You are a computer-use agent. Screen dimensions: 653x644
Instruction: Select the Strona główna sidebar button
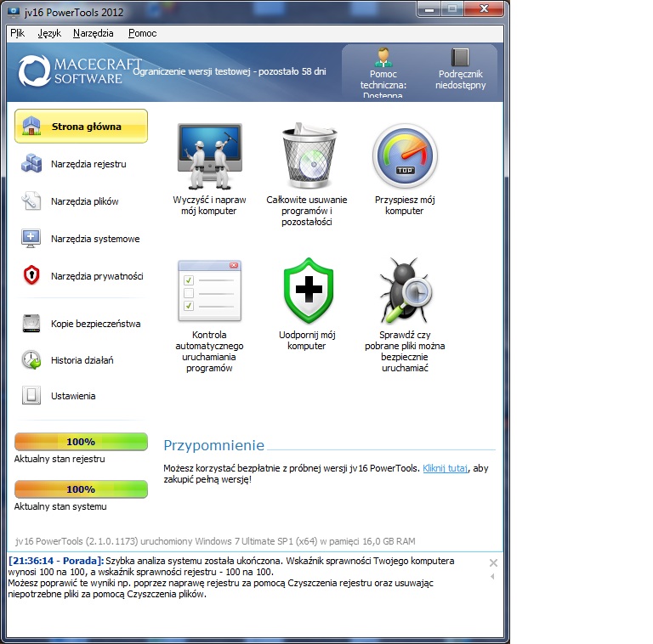(82, 126)
